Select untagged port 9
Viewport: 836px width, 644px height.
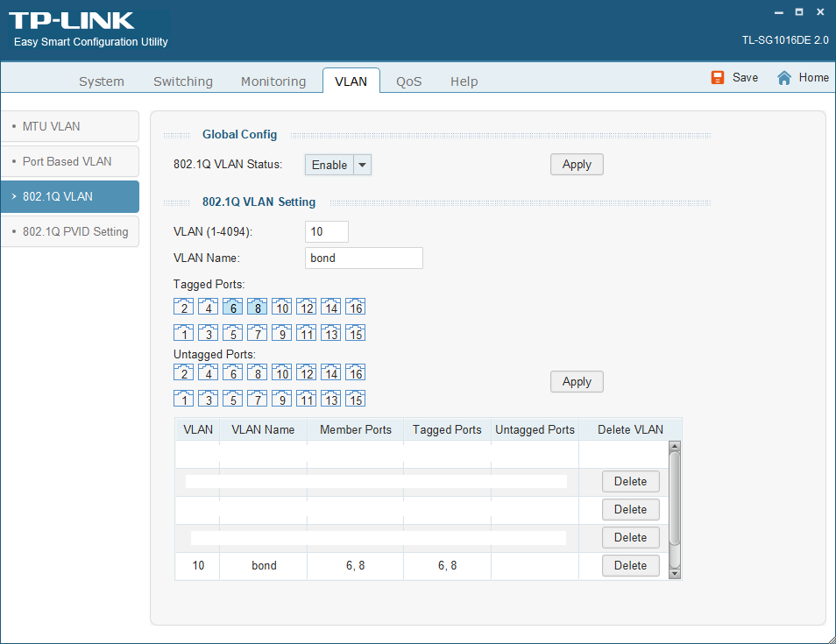(x=281, y=399)
